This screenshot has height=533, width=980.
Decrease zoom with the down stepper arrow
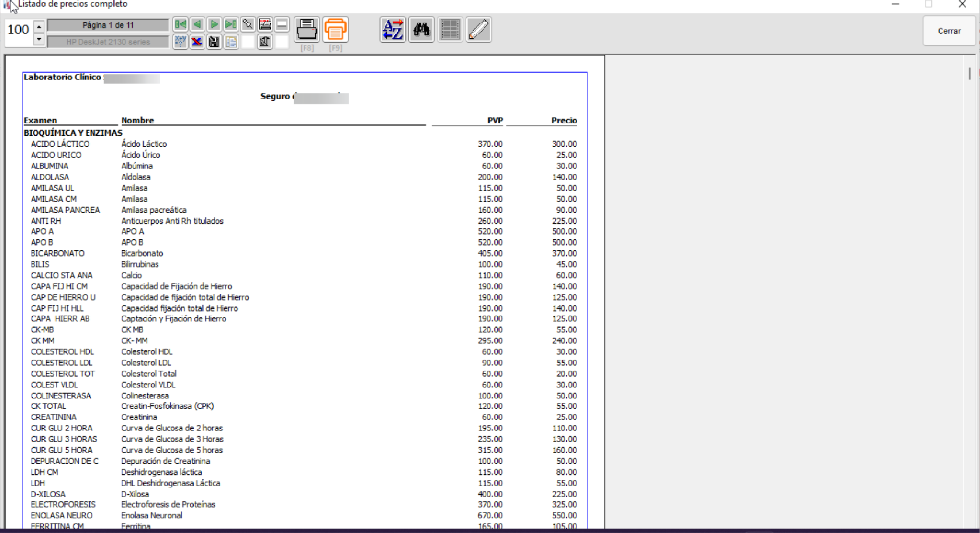click(39, 39)
